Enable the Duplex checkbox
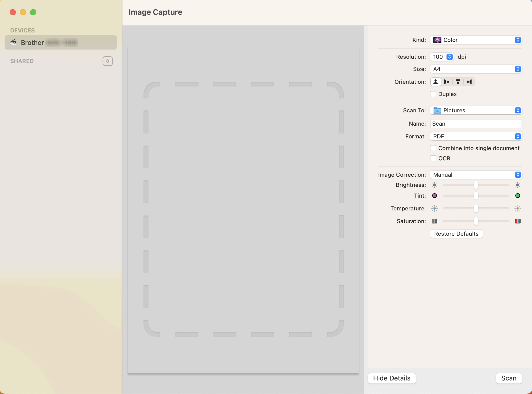Viewport: 532px width, 394px height. (x=433, y=94)
